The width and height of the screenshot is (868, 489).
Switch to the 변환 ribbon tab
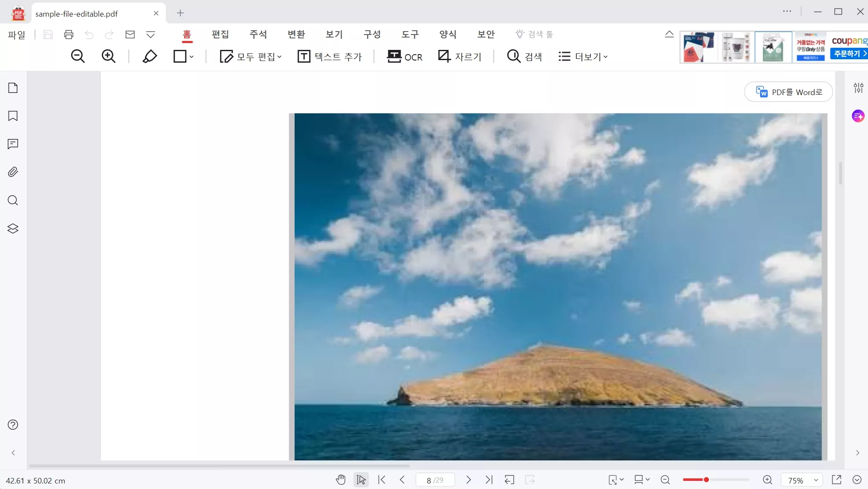[x=296, y=34]
